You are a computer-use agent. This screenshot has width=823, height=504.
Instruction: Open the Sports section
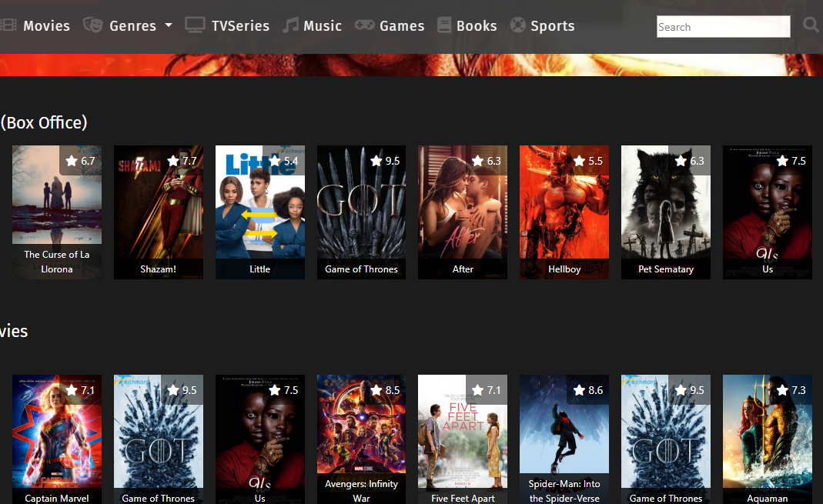[x=553, y=25]
